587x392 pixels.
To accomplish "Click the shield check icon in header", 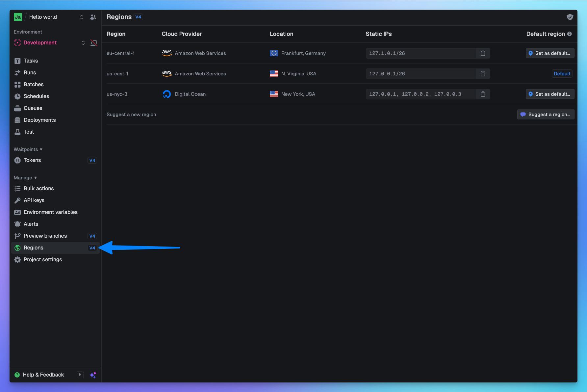I will pos(570,17).
